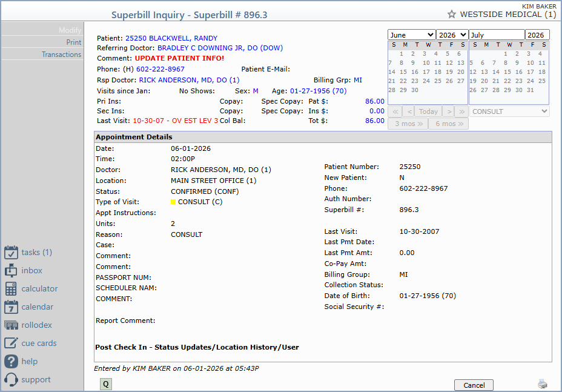Viewport: 562px width, 392px height.
Task: Select July 4 in the calendar
Action: pos(540,54)
